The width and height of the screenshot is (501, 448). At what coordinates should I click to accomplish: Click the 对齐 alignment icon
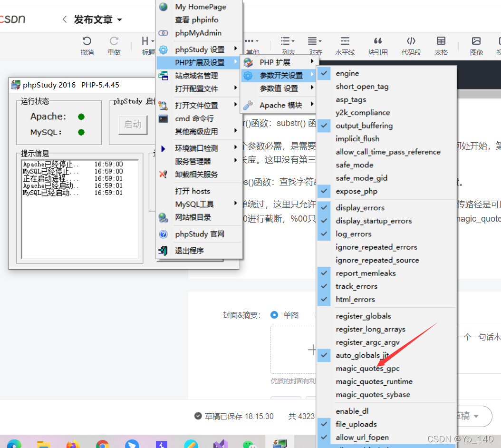coord(315,41)
